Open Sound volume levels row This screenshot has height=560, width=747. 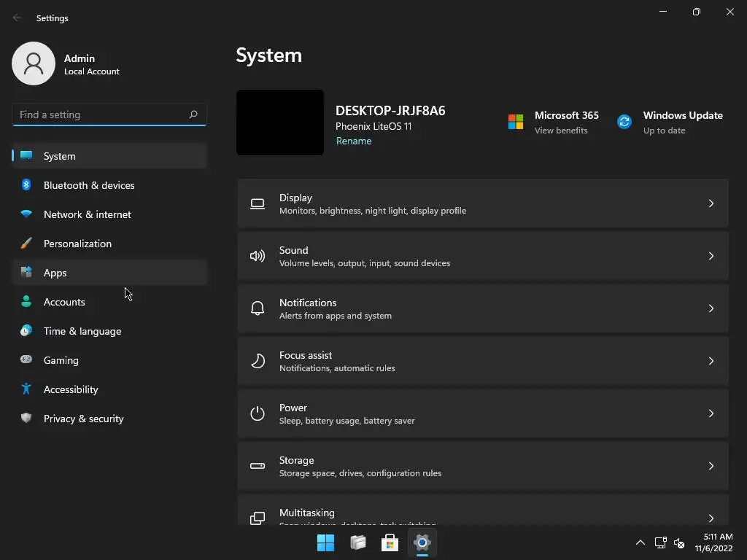click(x=483, y=256)
